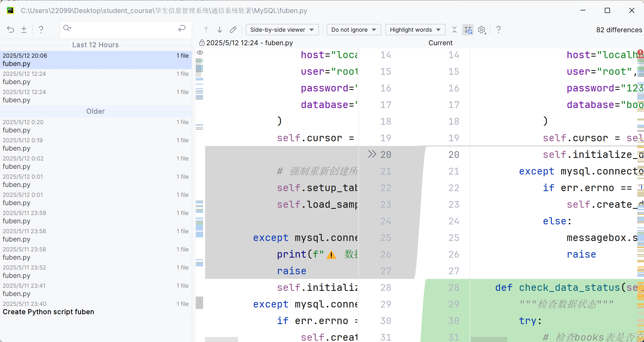Click the left pane horizontal scrollbar

click(x=221, y=339)
